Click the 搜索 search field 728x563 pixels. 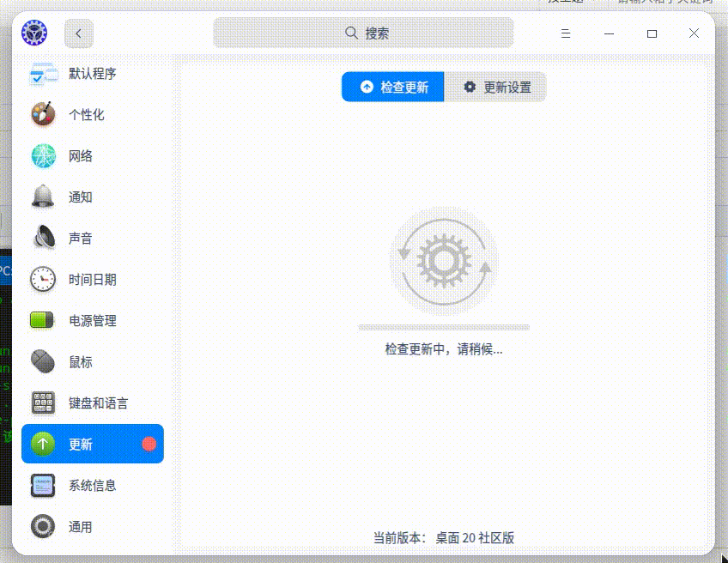pos(363,32)
